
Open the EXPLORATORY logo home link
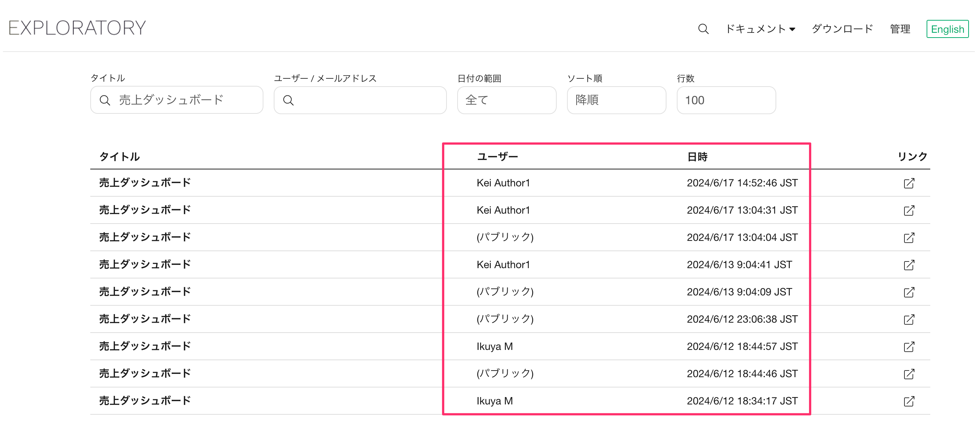77,28
